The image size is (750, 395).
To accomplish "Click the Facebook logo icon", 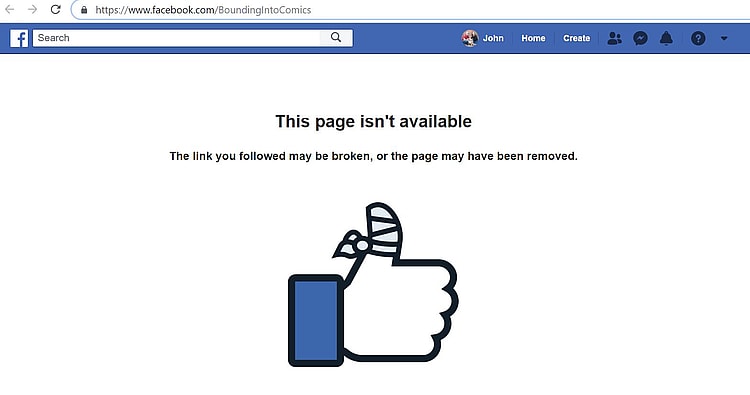I will pyautogui.click(x=19, y=38).
